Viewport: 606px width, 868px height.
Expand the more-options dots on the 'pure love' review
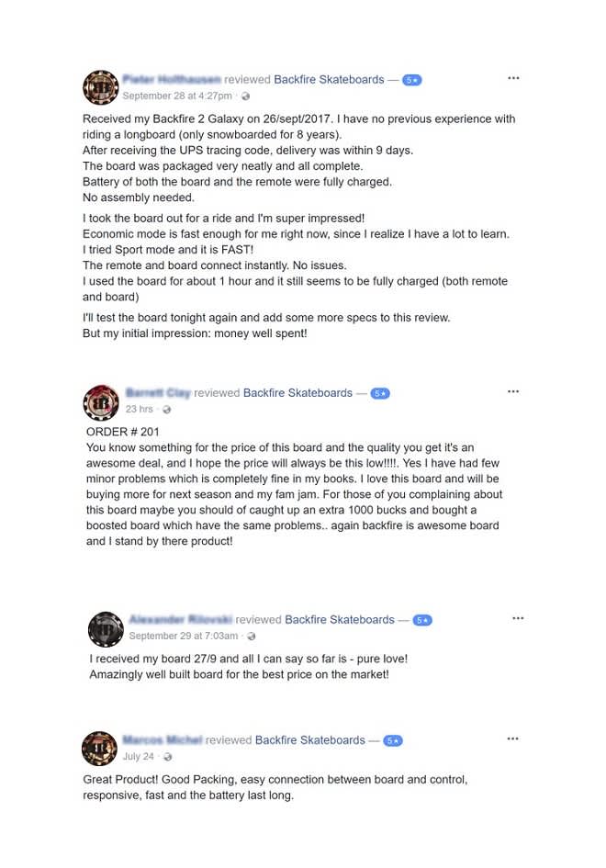(x=518, y=618)
